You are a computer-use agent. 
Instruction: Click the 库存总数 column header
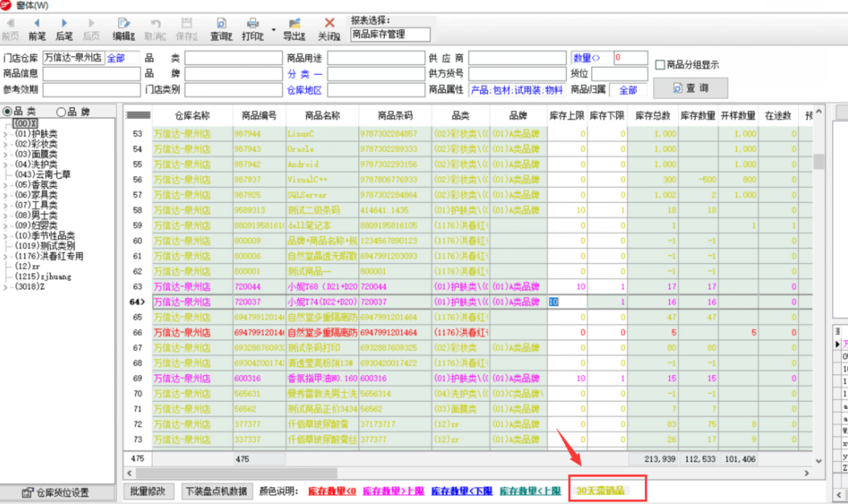coord(653,115)
